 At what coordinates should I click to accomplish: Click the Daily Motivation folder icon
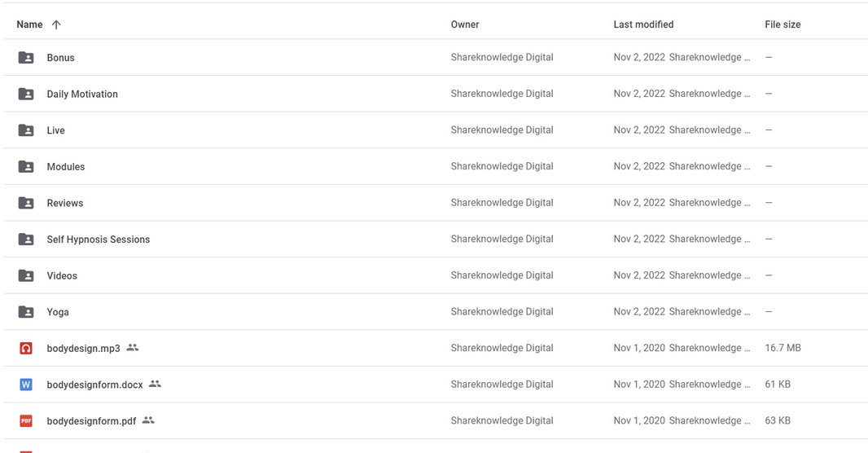26,94
